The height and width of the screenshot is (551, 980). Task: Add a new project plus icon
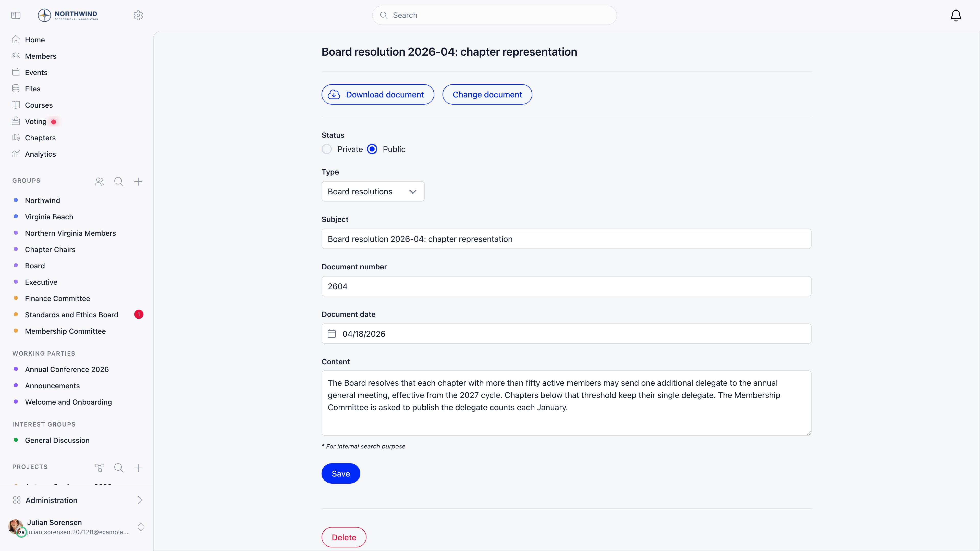coord(138,468)
